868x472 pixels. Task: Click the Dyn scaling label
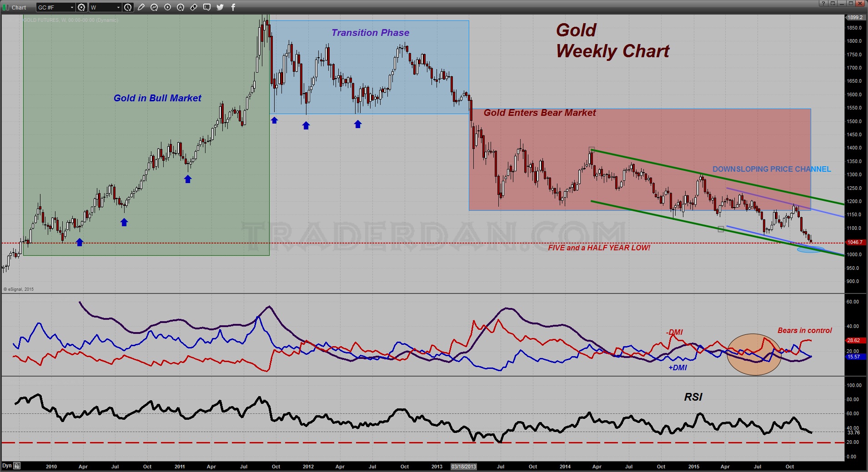[7, 466]
